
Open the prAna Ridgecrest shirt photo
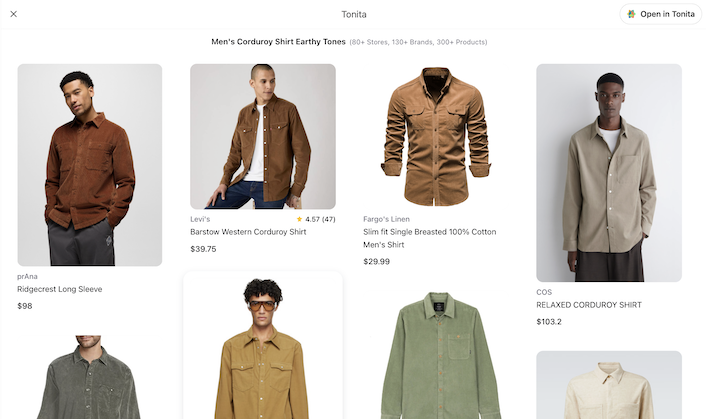click(90, 165)
